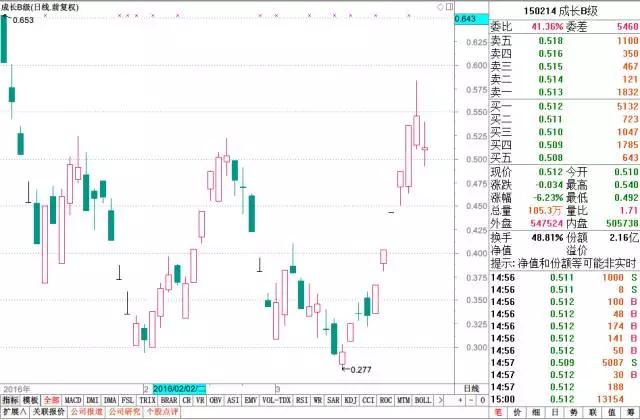640x420 pixels.
Task: Click the 指标 tab at bottom left
Action: [10, 399]
